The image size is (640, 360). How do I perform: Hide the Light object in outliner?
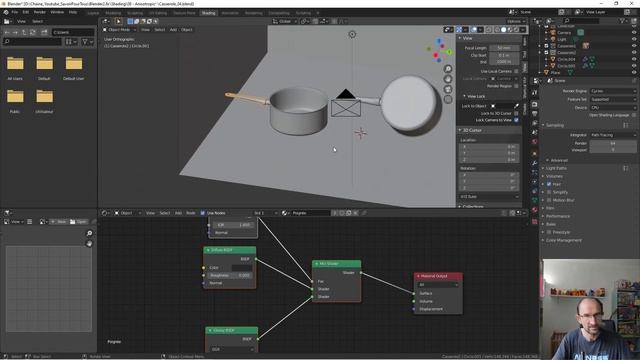pyautogui.click(x=634, y=39)
